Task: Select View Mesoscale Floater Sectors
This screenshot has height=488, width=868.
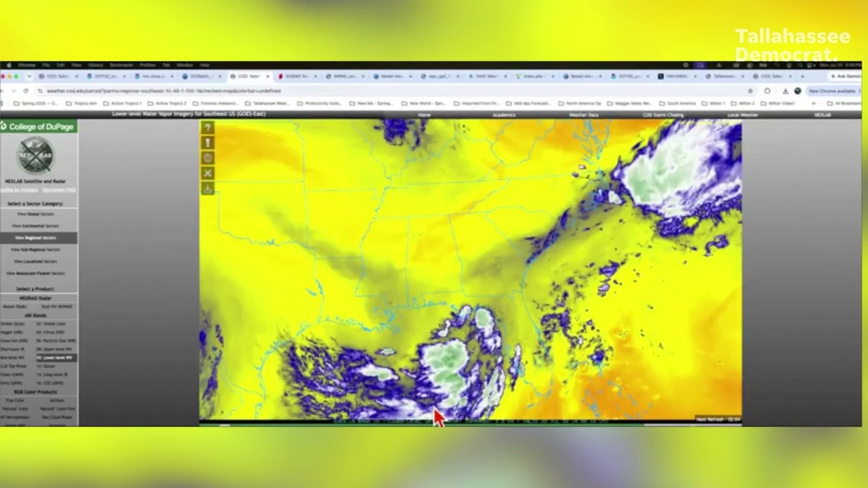Action: tap(35, 273)
